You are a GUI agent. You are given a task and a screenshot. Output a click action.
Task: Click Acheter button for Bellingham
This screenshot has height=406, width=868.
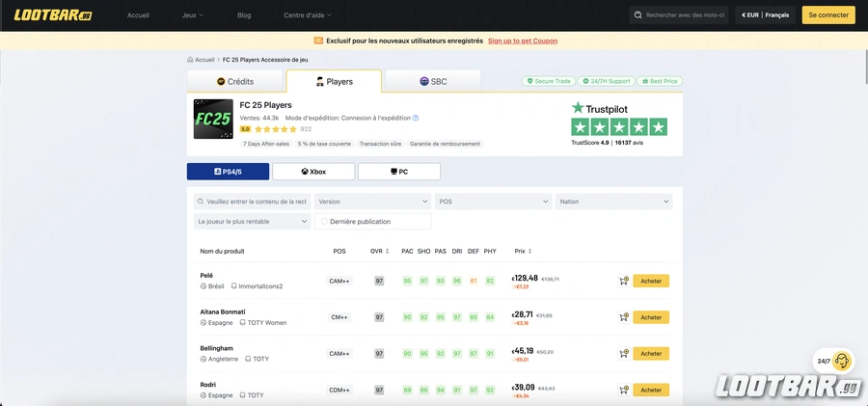[651, 353]
